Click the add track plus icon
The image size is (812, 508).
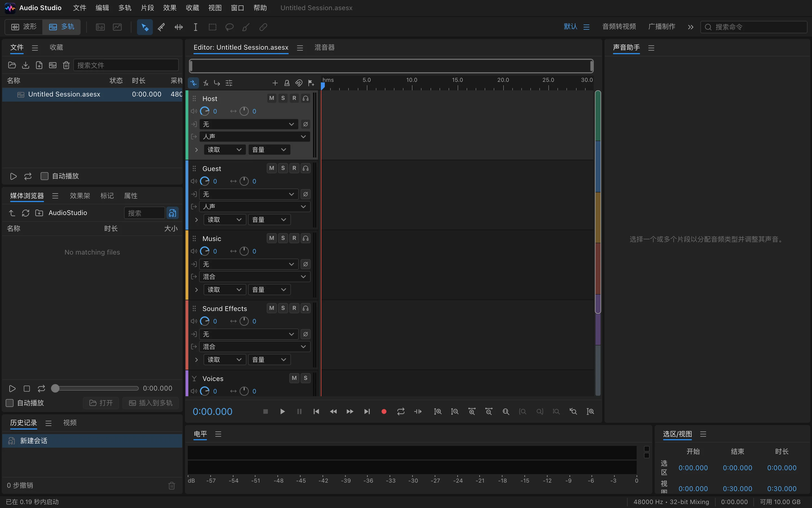275,83
